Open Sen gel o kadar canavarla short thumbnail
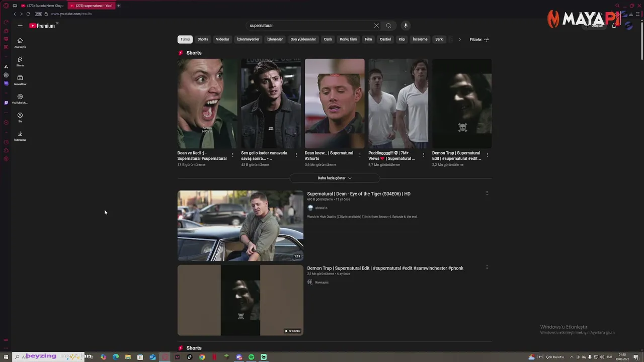 (271, 104)
